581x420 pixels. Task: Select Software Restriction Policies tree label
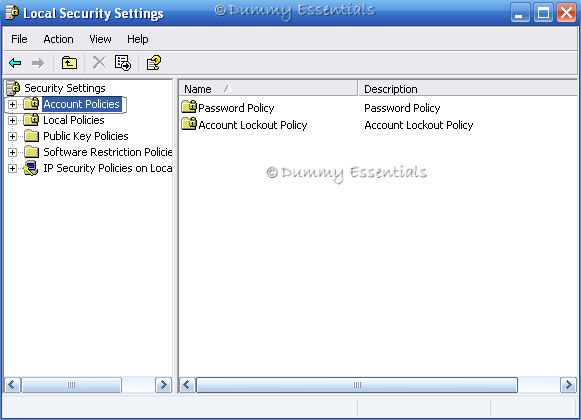(x=107, y=152)
